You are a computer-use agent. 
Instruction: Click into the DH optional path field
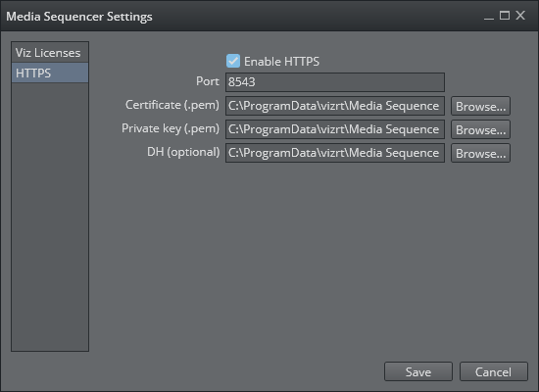click(x=335, y=153)
